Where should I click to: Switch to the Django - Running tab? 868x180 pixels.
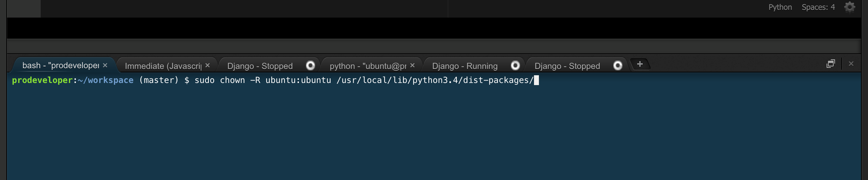pyautogui.click(x=465, y=66)
